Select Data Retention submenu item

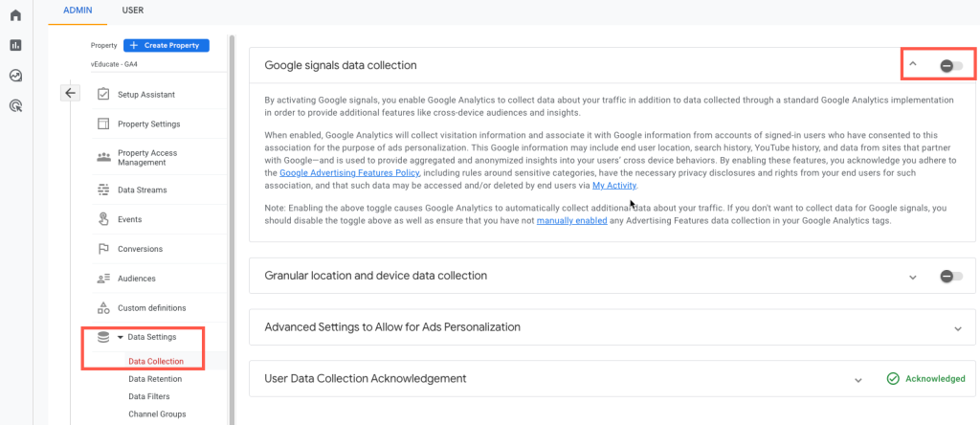(155, 379)
